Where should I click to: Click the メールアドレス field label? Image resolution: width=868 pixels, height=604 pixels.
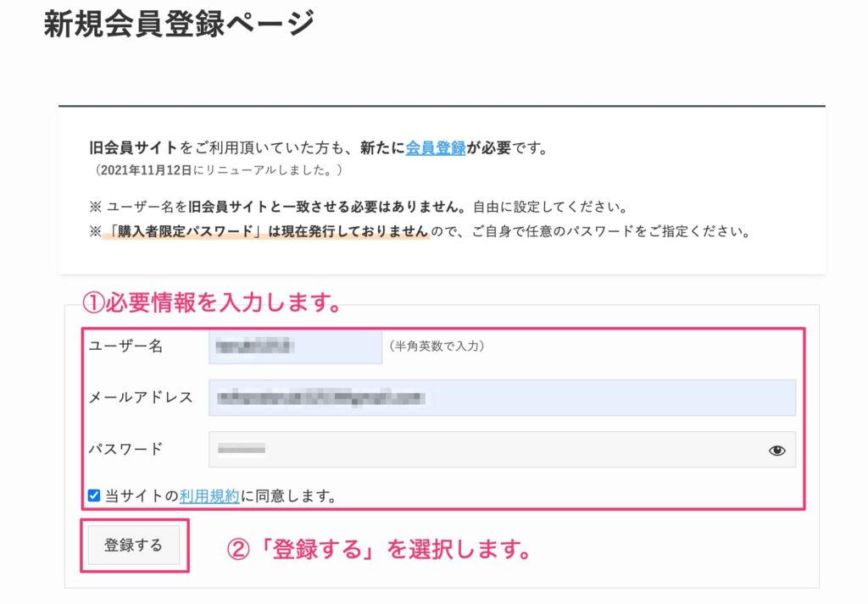click(141, 397)
